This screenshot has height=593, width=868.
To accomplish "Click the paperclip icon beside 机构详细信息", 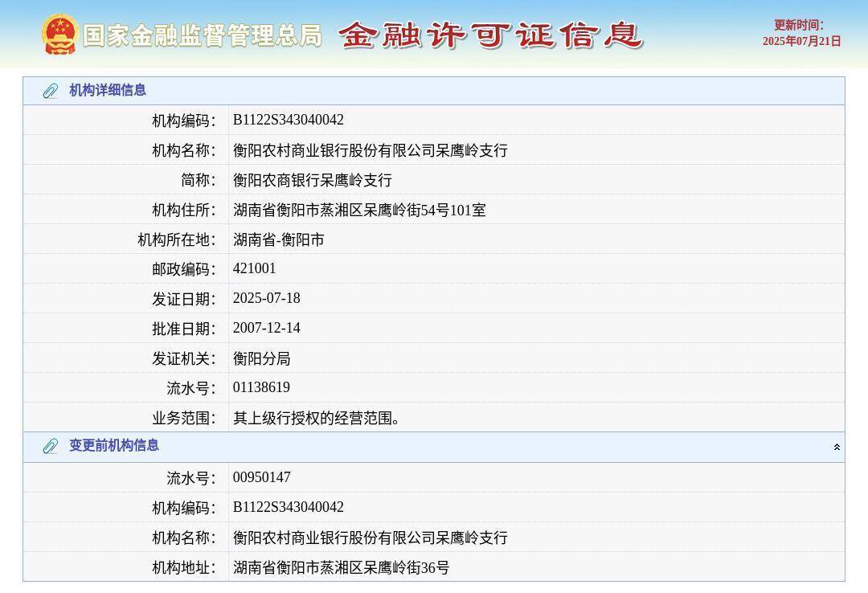I will [51, 91].
